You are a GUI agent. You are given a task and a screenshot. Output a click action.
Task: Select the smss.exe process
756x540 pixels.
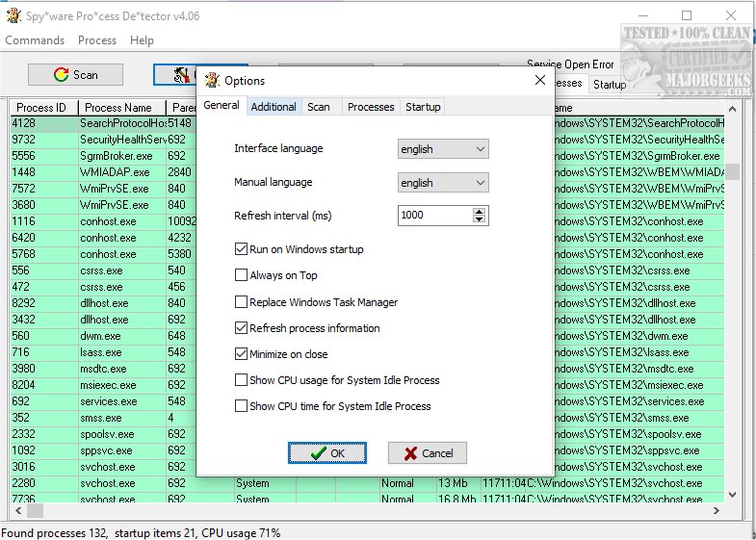[101, 418]
